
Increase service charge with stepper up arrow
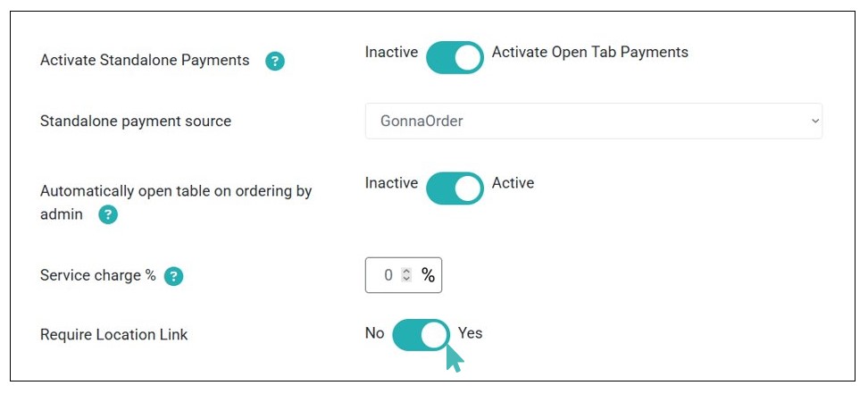point(406,271)
